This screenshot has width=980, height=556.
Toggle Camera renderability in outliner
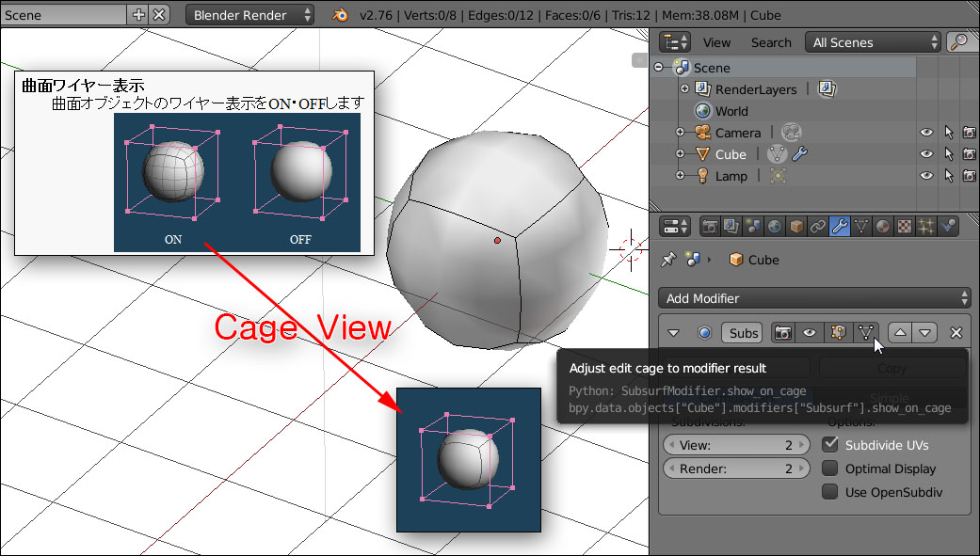[x=970, y=133]
